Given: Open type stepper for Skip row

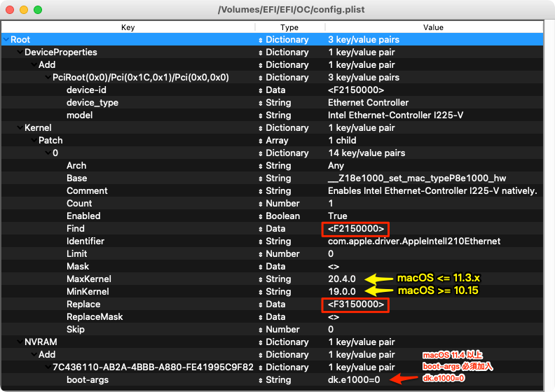Looking at the screenshot, I should click(261, 330).
